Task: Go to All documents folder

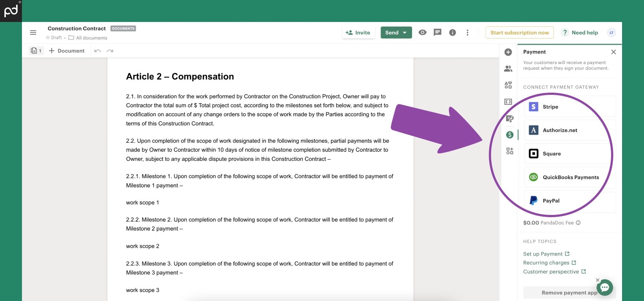Action: click(x=88, y=38)
